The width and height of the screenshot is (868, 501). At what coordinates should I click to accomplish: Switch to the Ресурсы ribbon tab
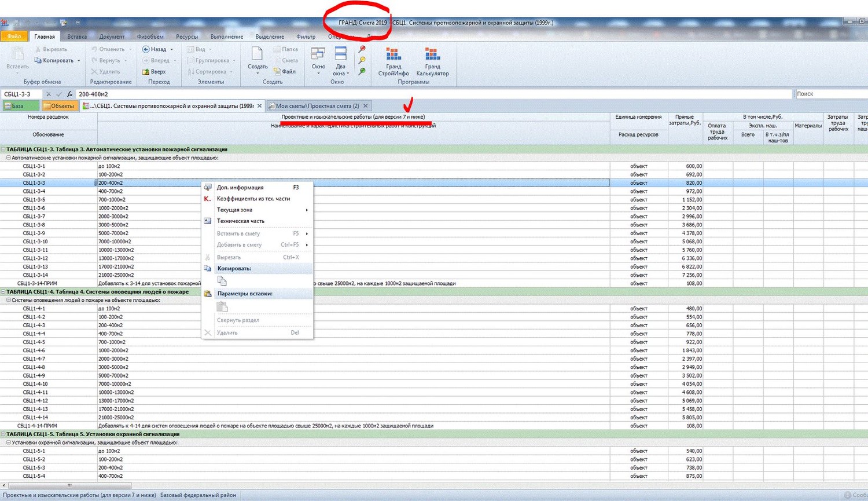186,36
